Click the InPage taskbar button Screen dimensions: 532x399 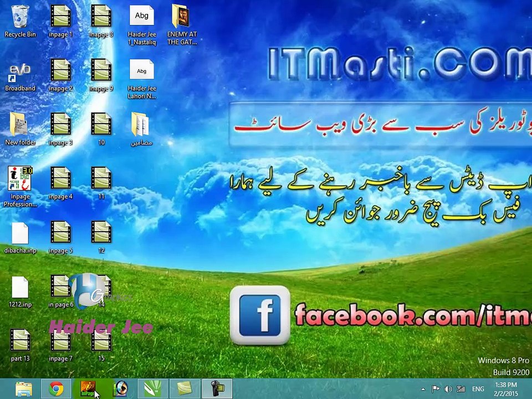tap(88, 389)
